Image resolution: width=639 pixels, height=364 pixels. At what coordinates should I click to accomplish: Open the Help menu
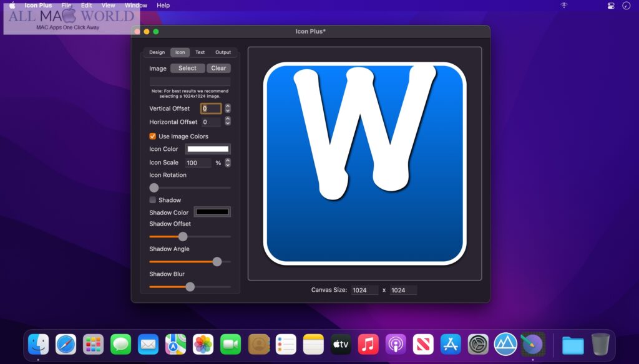163,5
